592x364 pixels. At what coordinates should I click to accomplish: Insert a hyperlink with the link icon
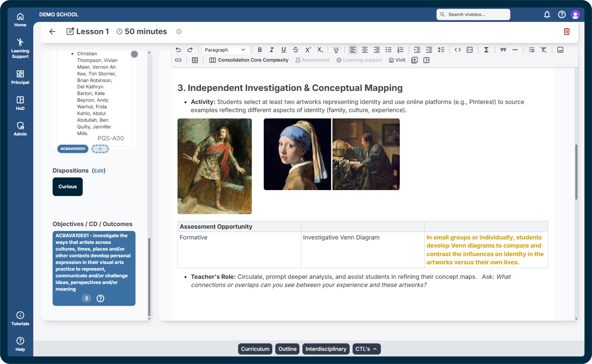pyautogui.click(x=178, y=60)
